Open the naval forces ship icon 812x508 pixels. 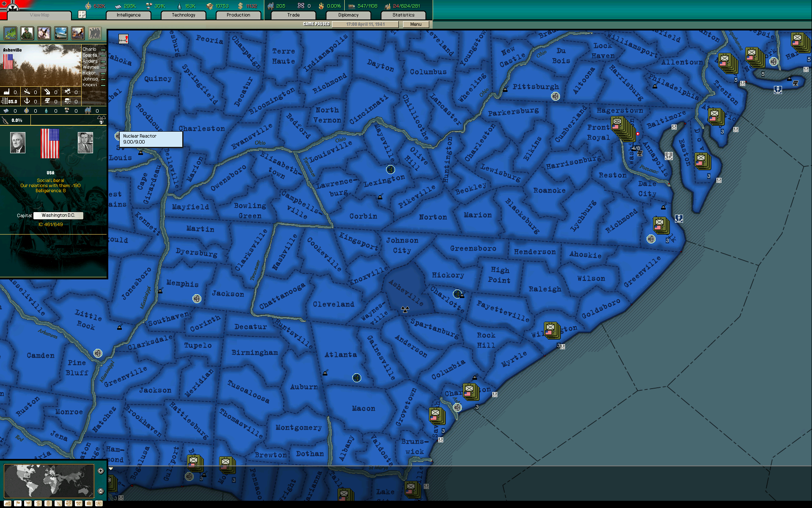pyautogui.click(x=61, y=33)
